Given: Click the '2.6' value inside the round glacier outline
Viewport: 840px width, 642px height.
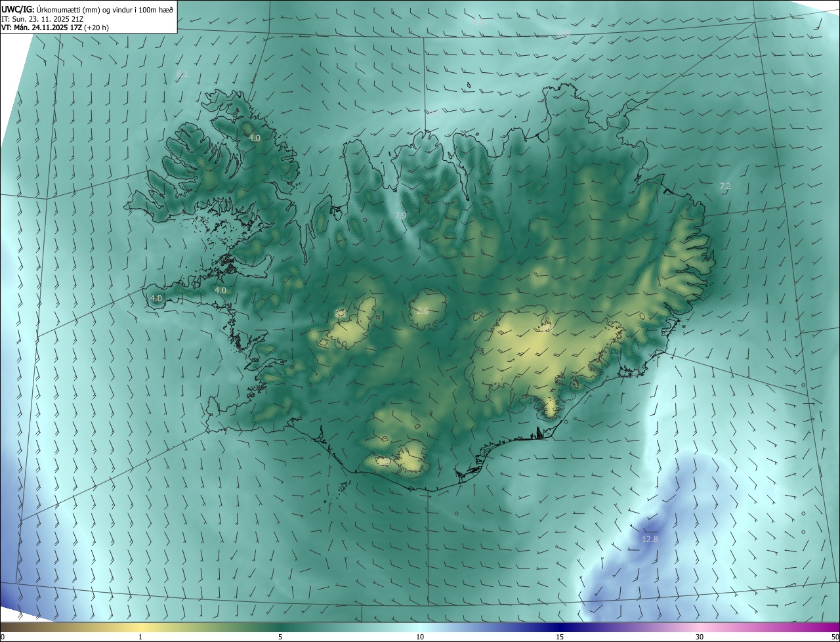Looking at the screenshot, I should tap(423, 310).
